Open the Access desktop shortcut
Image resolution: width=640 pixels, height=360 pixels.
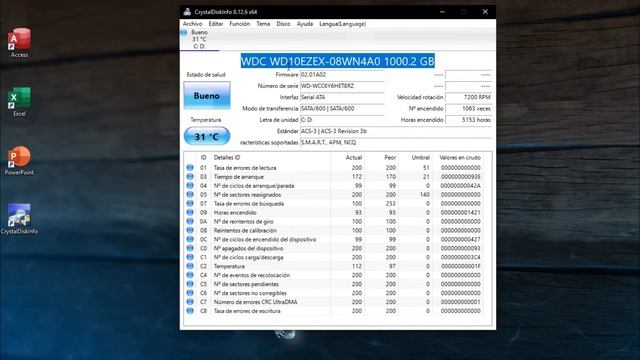19,43
